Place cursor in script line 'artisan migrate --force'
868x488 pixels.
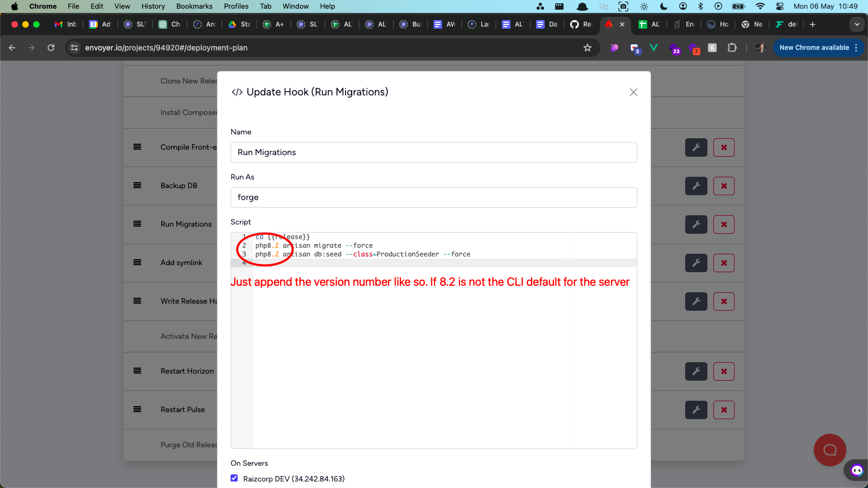pos(328,246)
